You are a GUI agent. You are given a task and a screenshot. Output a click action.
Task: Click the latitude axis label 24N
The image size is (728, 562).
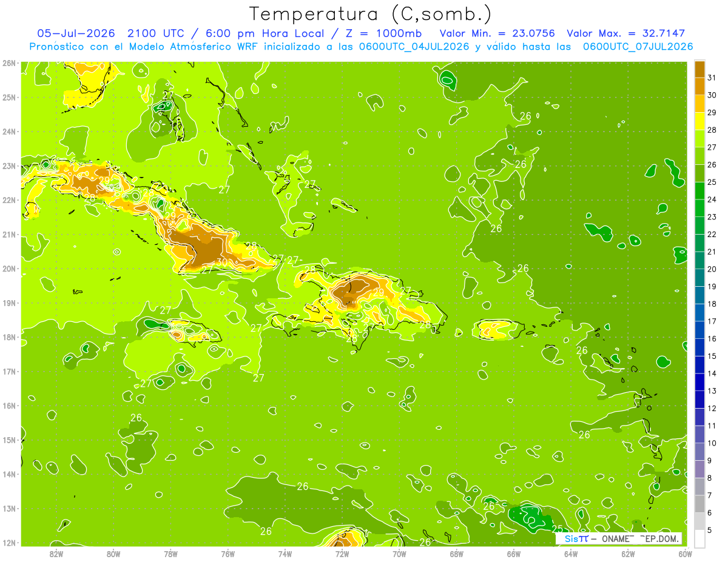click(x=9, y=132)
